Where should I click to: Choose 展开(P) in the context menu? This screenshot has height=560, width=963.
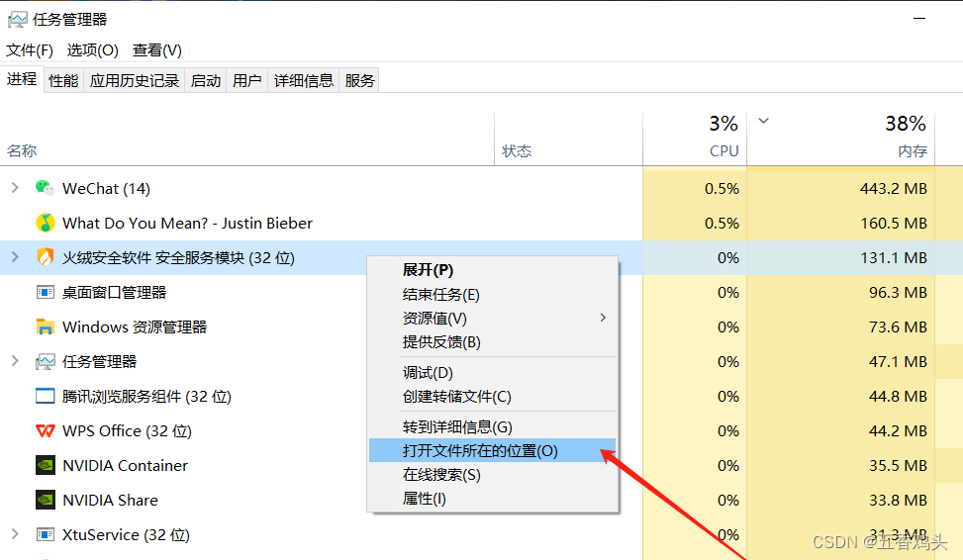click(493, 270)
